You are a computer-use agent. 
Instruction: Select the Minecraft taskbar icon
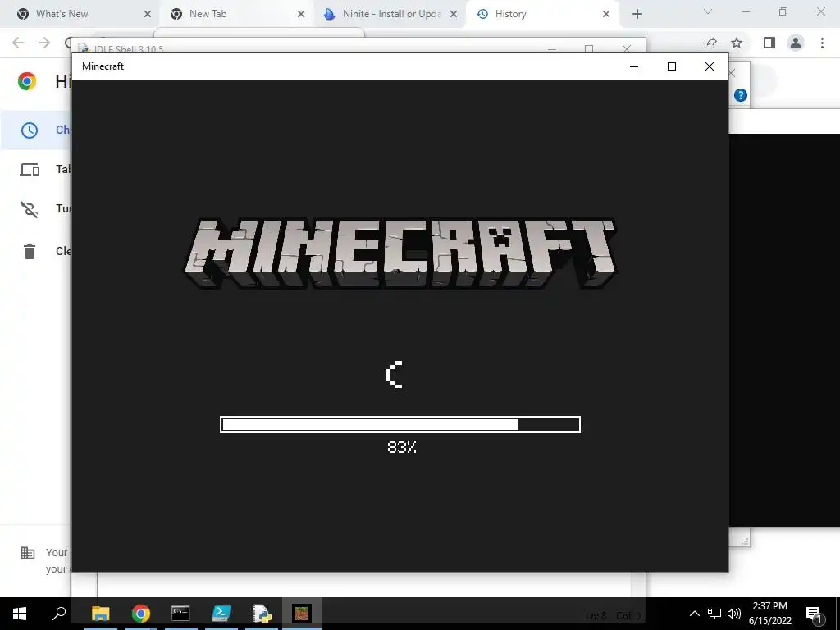point(302,614)
